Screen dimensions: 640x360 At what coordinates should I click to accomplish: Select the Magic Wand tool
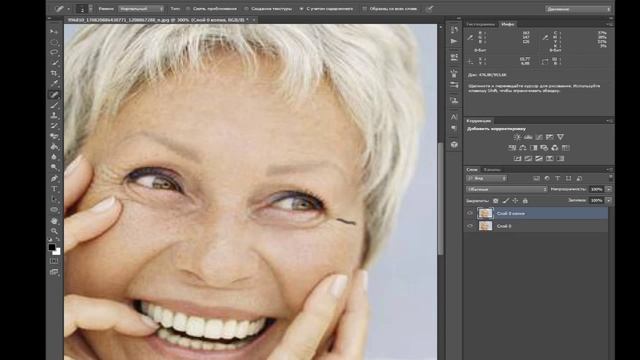[x=54, y=63]
